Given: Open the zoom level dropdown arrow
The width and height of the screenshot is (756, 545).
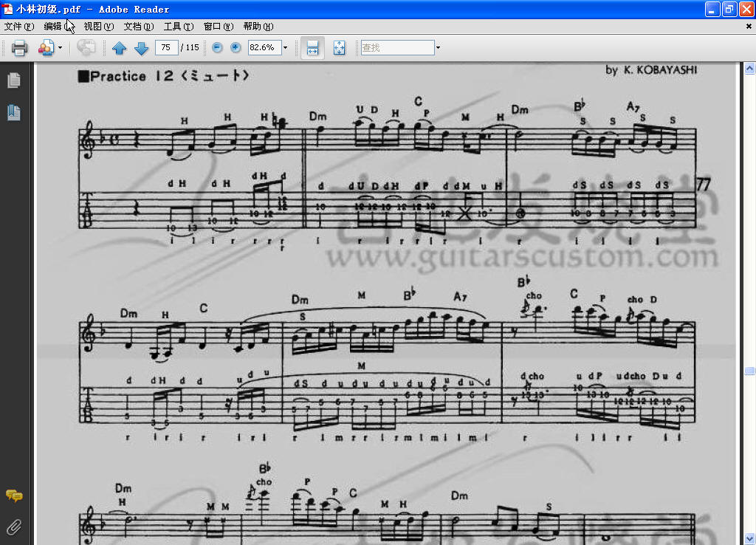Looking at the screenshot, I should point(286,47).
